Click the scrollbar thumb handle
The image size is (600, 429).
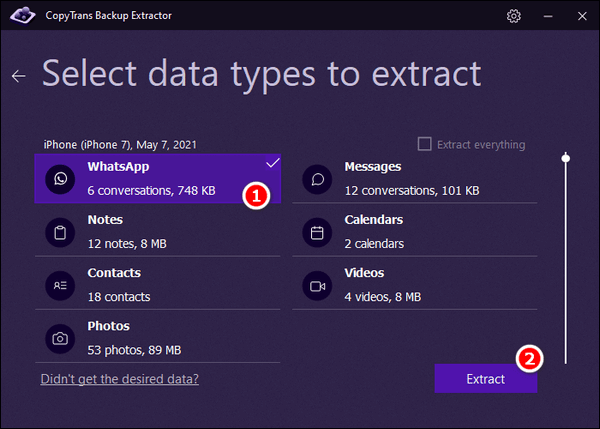point(566,158)
